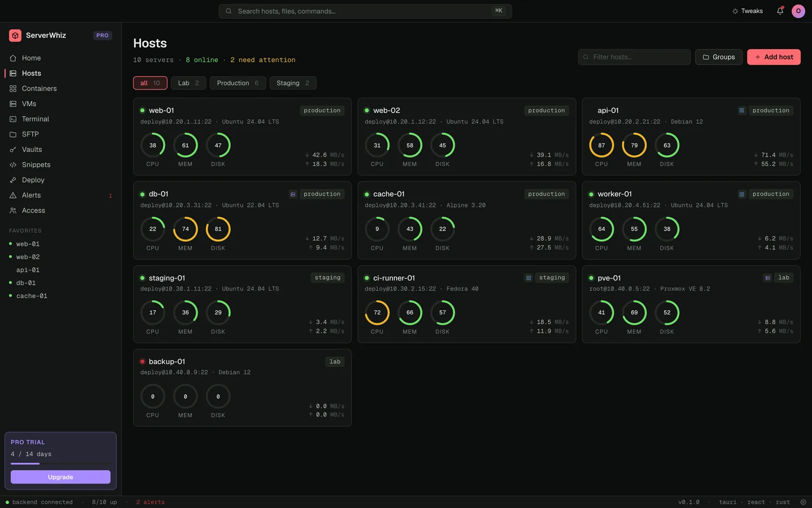The image size is (812, 508).
Task: Click the container icon on api-01 card
Action: [741, 110]
